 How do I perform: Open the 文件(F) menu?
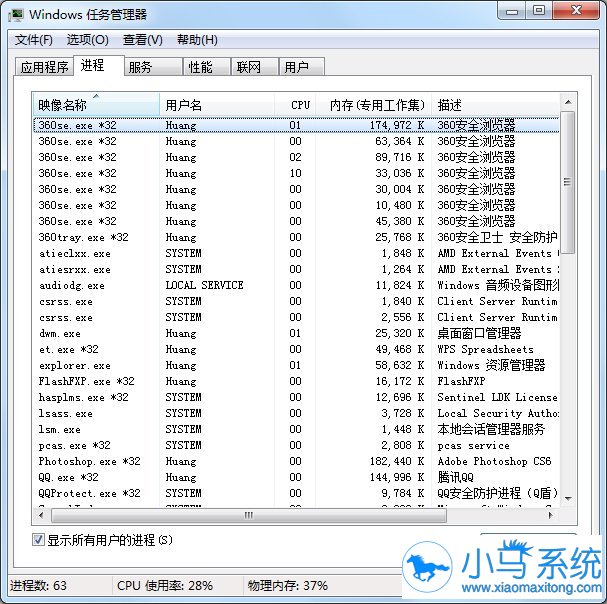click(33, 40)
